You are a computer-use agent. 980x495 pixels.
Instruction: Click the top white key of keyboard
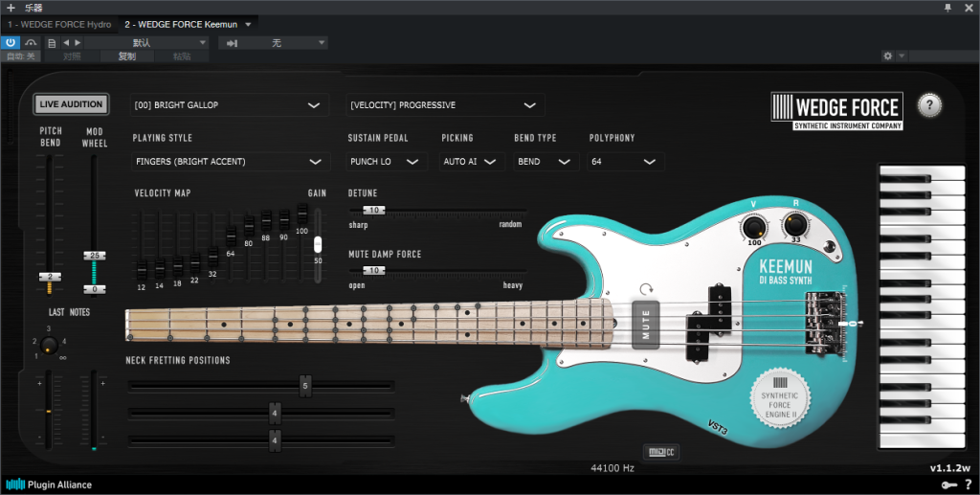(x=922, y=172)
